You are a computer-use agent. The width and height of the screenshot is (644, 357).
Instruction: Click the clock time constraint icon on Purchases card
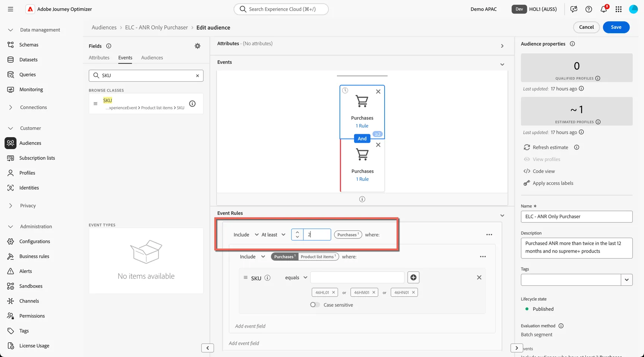click(345, 91)
